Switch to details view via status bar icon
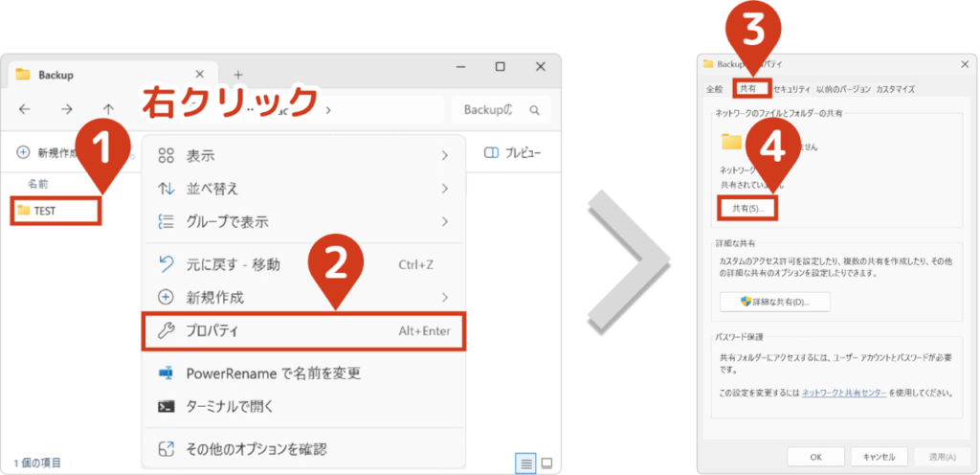The image size is (980, 475). pyautogui.click(x=525, y=464)
